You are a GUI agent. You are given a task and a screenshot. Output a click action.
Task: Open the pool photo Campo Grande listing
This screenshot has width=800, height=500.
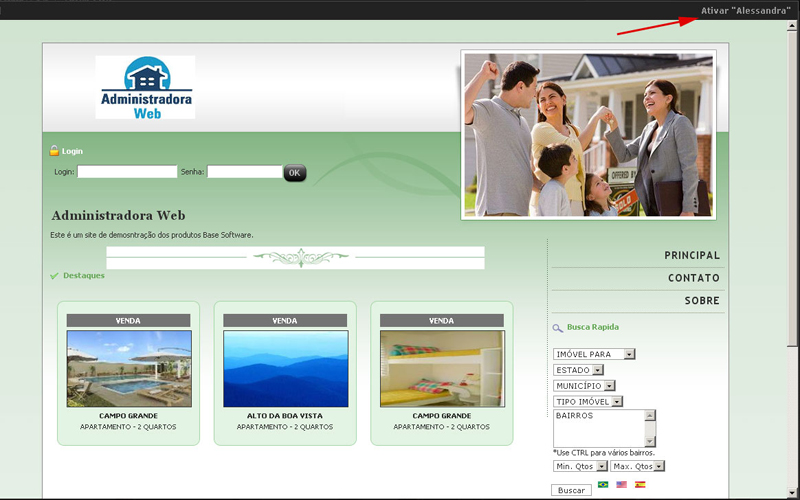pos(128,369)
